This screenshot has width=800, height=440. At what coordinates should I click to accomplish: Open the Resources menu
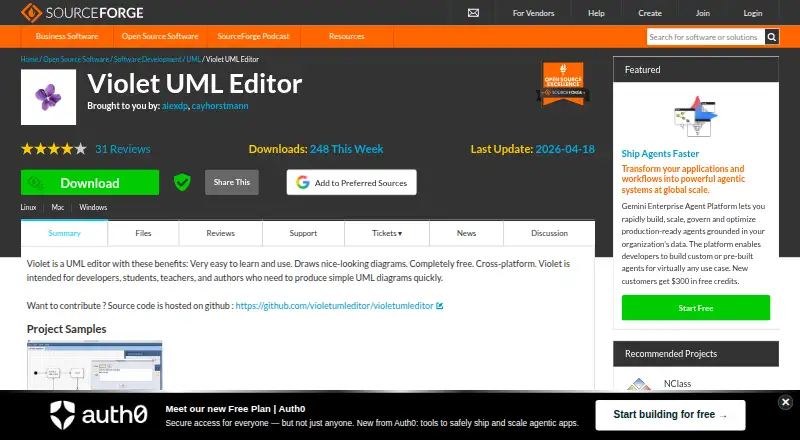(346, 36)
